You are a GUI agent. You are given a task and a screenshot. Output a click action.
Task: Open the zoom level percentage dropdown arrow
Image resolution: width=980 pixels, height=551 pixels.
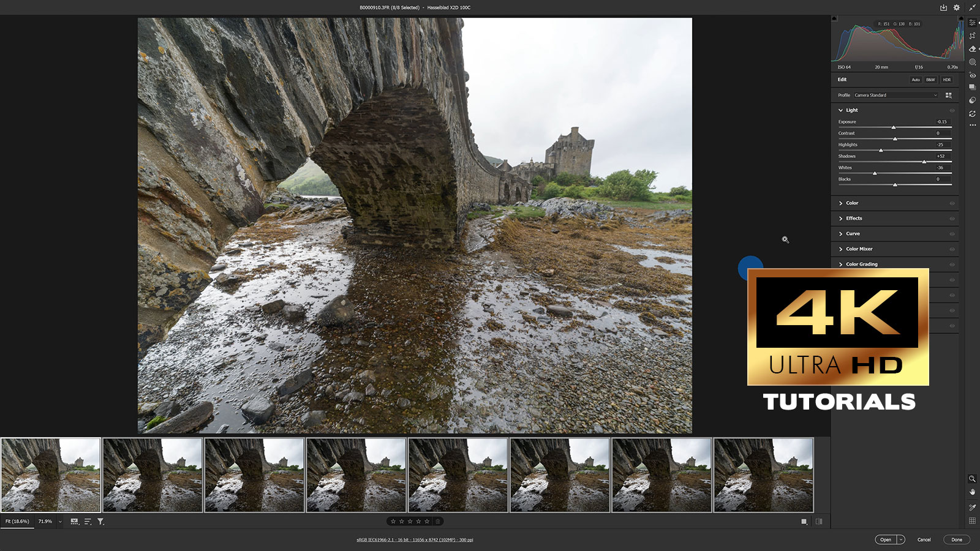point(60,522)
